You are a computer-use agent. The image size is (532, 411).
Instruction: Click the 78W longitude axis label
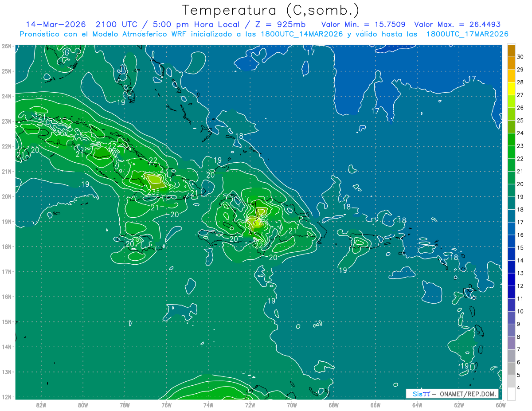(125, 404)
